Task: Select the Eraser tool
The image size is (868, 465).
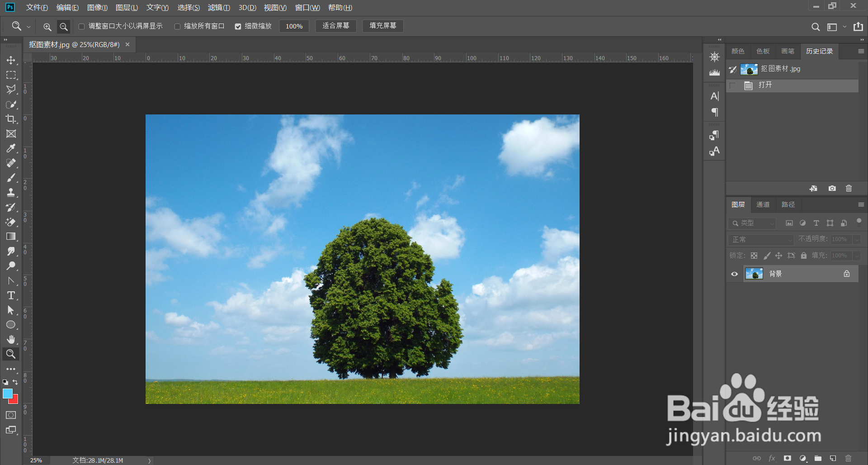Action: (11, 222)
